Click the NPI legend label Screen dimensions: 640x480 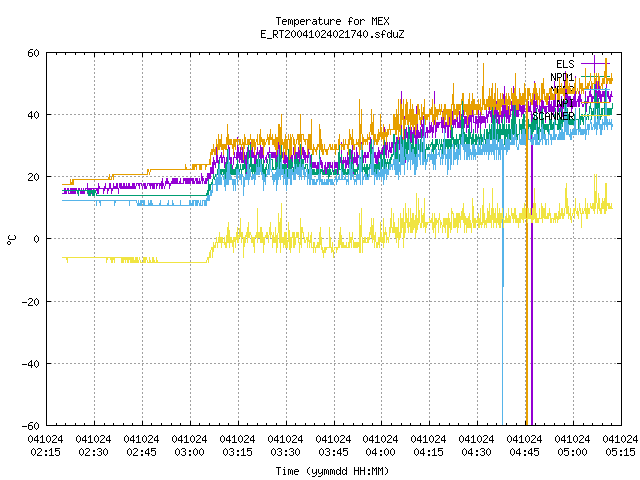coord(565,103)
